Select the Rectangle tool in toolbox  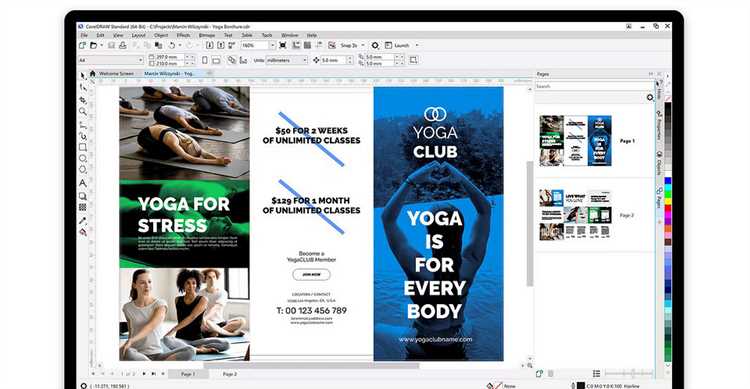click(x=83, y=147)
